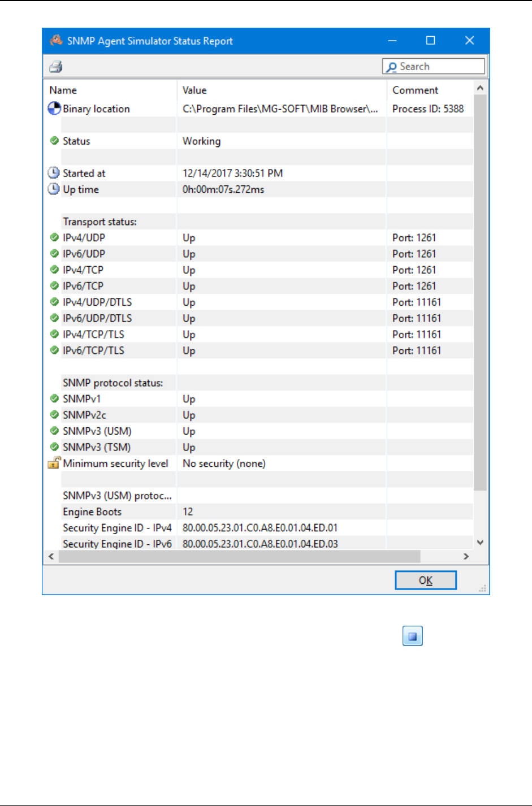Click the SNMP Agent Simulator title bar icon
532x806 pixels.
pos(56,41)
